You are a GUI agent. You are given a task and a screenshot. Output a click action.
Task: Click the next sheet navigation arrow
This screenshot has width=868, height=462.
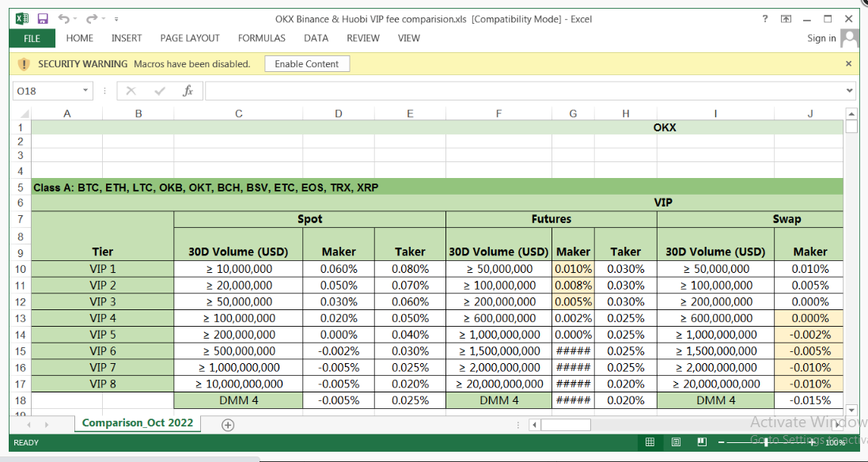tap(47, 424)
